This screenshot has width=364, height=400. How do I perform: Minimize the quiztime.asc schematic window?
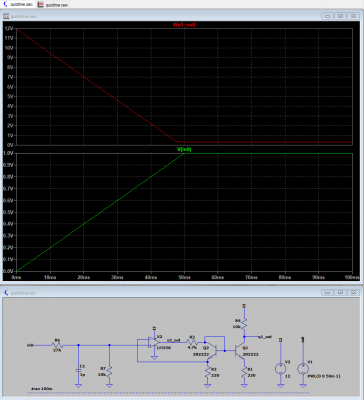click(327, 292)
